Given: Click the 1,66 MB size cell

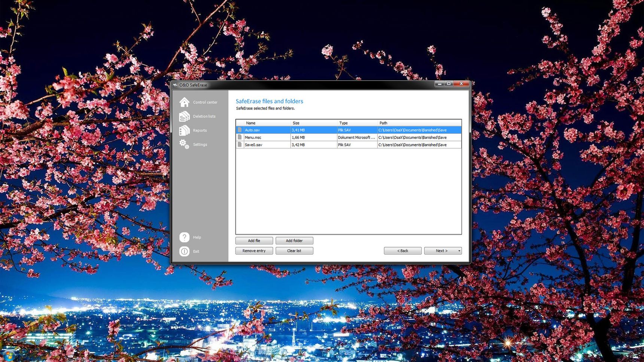Looking at the screenshot, I should pos(314,138).
